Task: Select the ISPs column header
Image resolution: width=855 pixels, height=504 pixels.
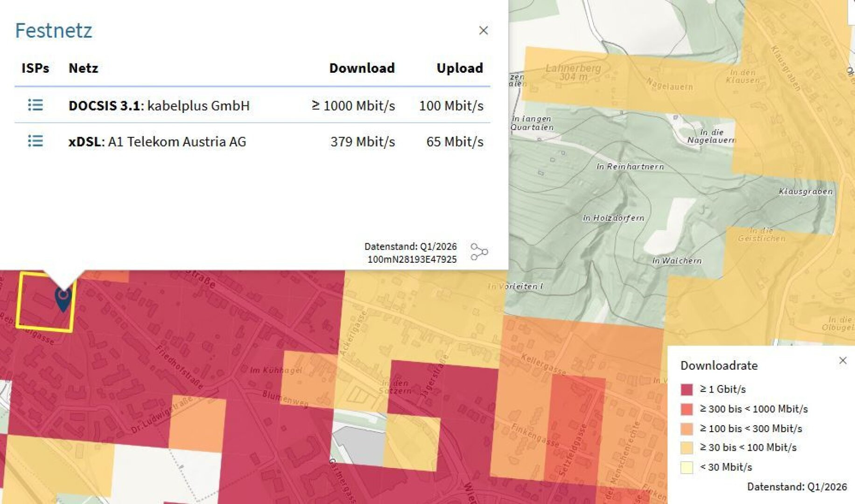Action: [x=35, y=68]
